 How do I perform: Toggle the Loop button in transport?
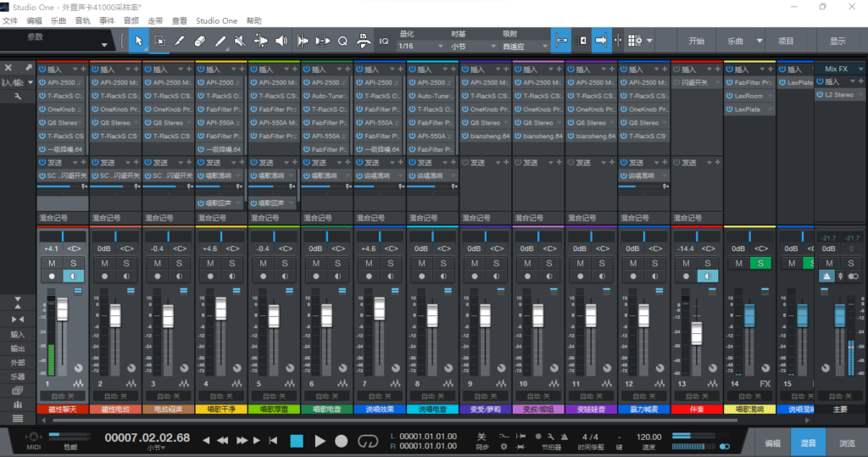point(367,440)
